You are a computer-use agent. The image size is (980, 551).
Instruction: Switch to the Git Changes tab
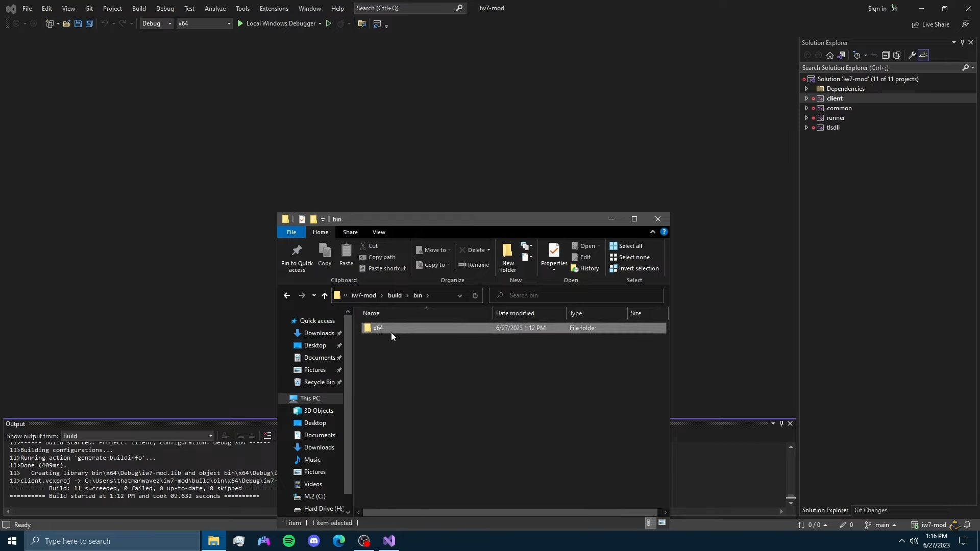[x=870, y=510]
